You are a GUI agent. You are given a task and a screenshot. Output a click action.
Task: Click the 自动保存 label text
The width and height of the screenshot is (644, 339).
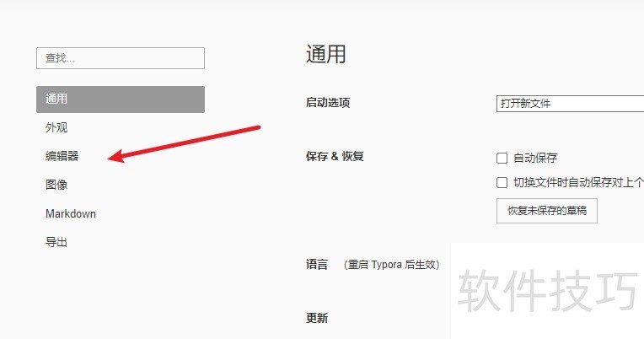[x=535, y=158]
